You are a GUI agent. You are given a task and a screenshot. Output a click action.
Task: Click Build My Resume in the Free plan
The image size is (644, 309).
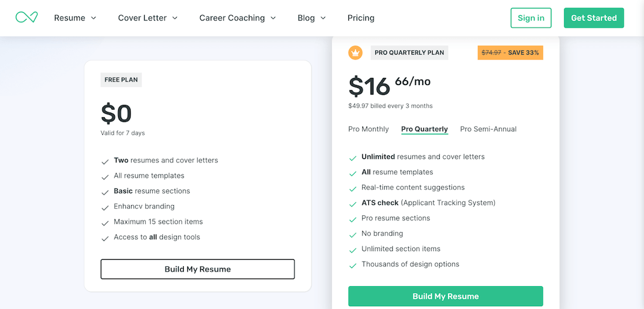tap(197, 269)
